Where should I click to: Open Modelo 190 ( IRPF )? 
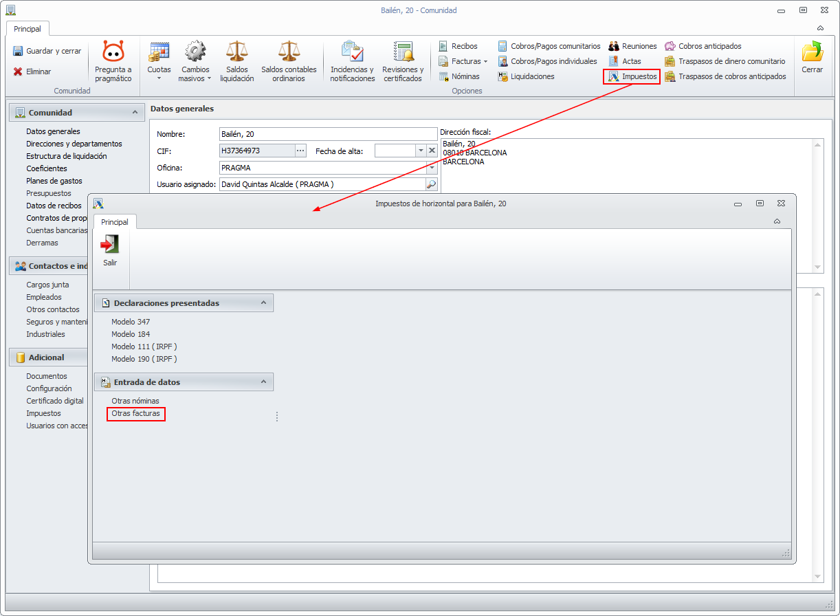click(144, 359)
